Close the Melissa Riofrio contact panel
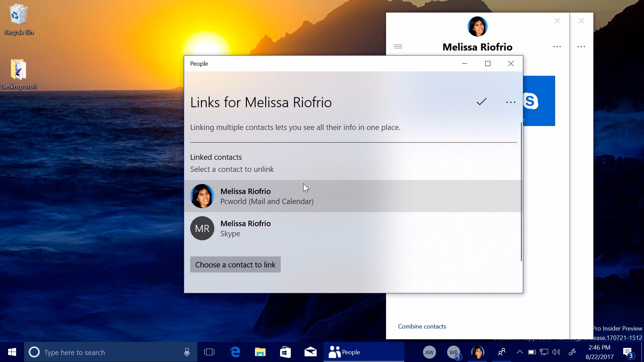 tap(557, 21)
